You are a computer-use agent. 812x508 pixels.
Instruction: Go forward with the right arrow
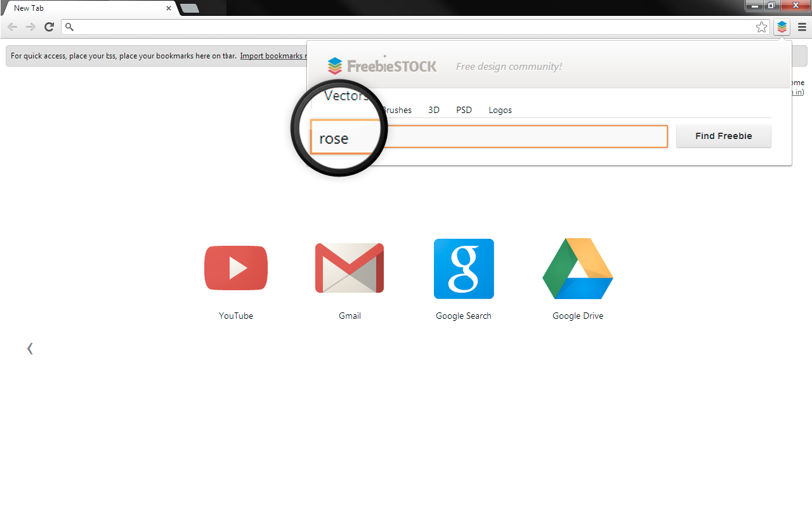pyautogui.click(x=30, y=27)
